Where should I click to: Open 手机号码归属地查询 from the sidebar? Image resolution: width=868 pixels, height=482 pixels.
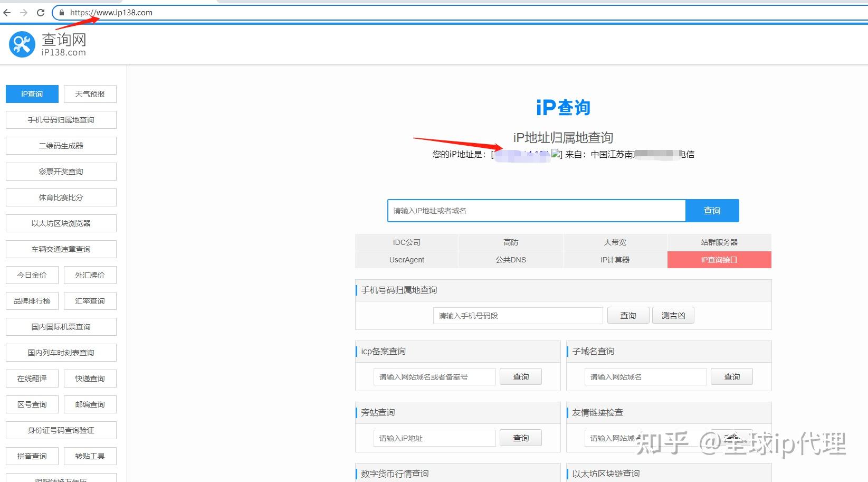pyautogui.click(x=61, y=120)
